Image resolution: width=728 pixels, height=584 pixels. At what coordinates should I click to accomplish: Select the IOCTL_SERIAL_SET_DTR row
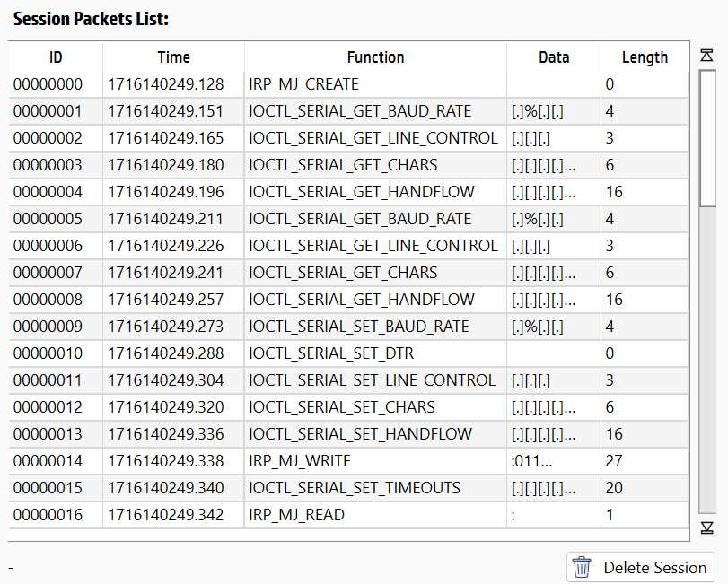348,353
